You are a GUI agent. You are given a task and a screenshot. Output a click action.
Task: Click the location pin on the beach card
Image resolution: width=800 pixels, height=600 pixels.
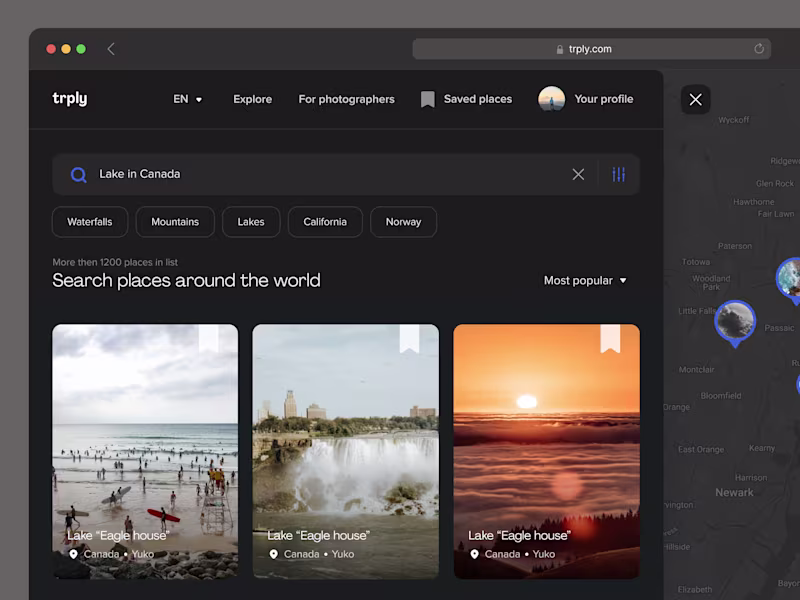click(73, 554)
